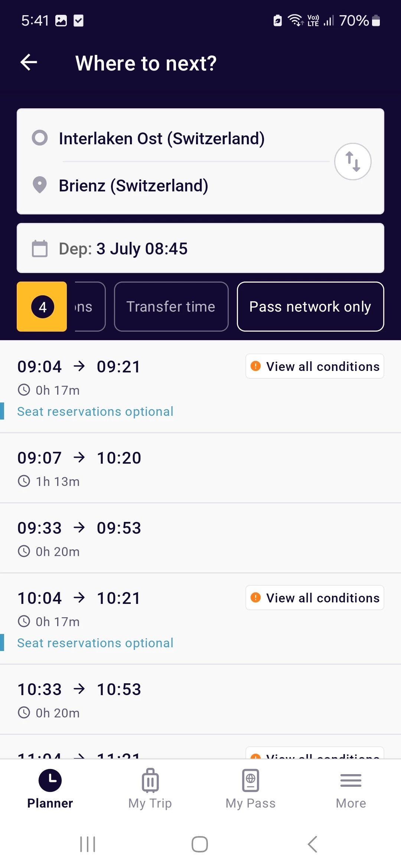Tap the calendar icon in departure field
Viewport: 401px width, 868px height.
coord(40,249)
